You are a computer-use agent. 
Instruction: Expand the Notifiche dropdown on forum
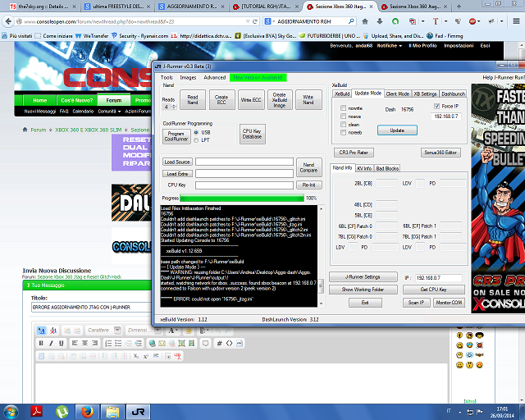click(x=390, y=46)
